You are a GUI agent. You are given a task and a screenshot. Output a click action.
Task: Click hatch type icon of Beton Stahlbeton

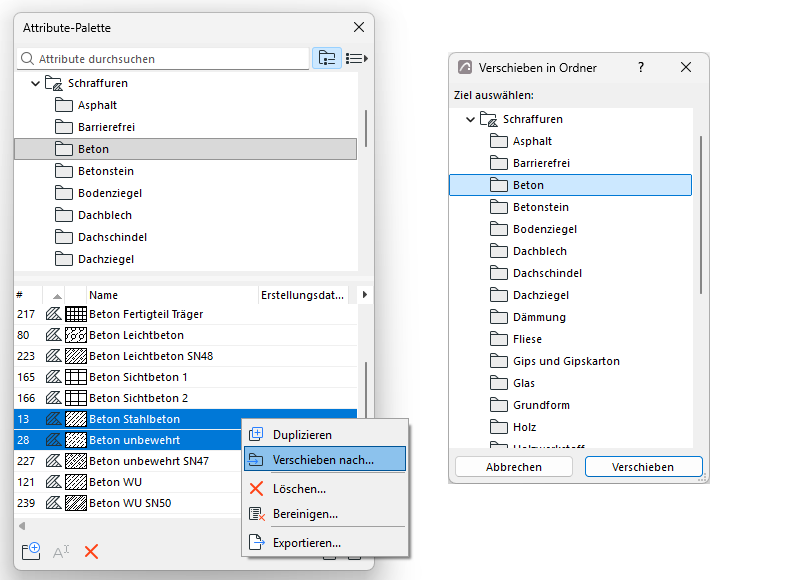point(54,419)
